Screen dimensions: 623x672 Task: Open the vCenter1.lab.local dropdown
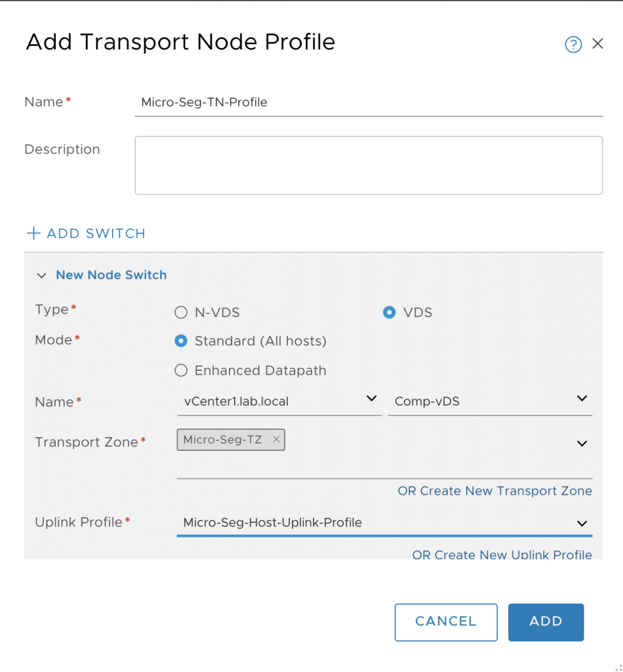point(279,402)
